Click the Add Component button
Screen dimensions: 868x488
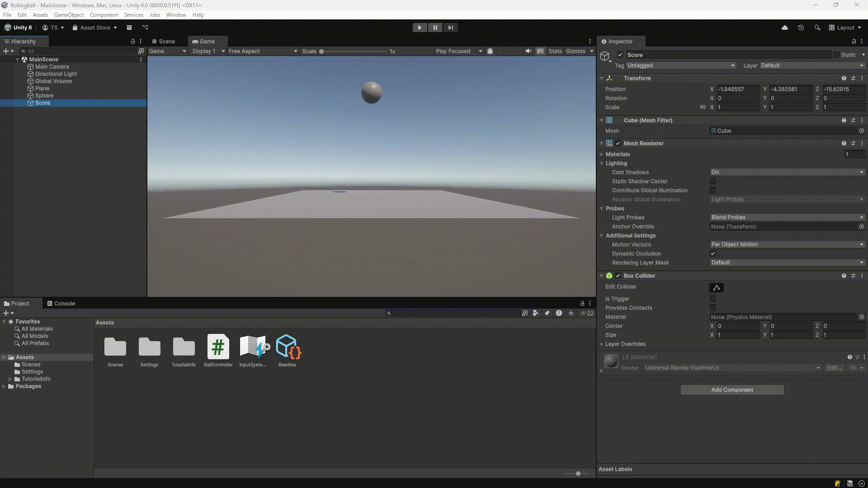731,389
